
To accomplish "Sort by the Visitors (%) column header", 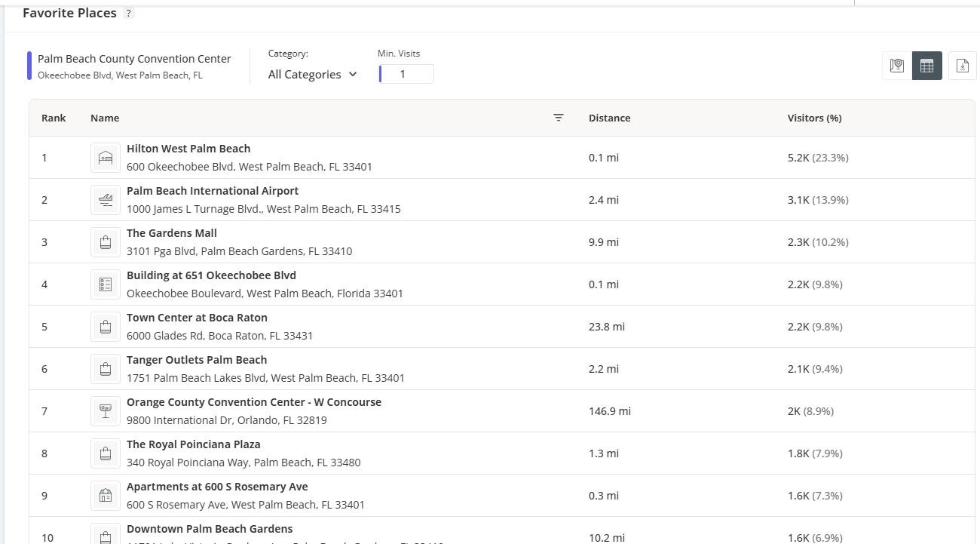I will (814, 118).
